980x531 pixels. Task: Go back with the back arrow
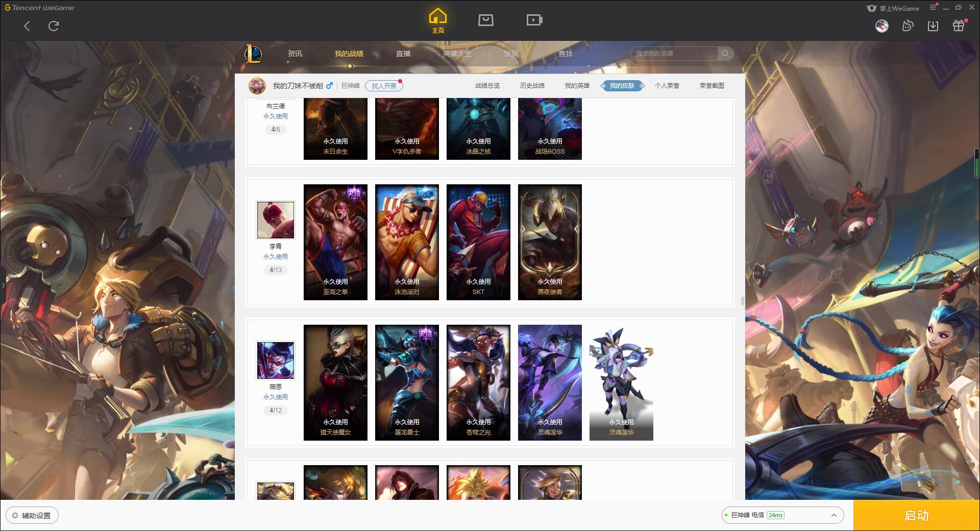click(x=27, y=26)
